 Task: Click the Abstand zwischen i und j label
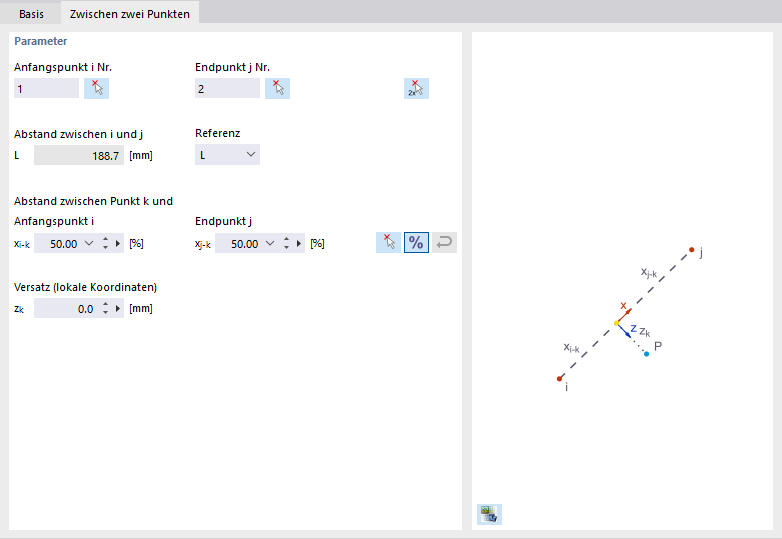point(78,134)
